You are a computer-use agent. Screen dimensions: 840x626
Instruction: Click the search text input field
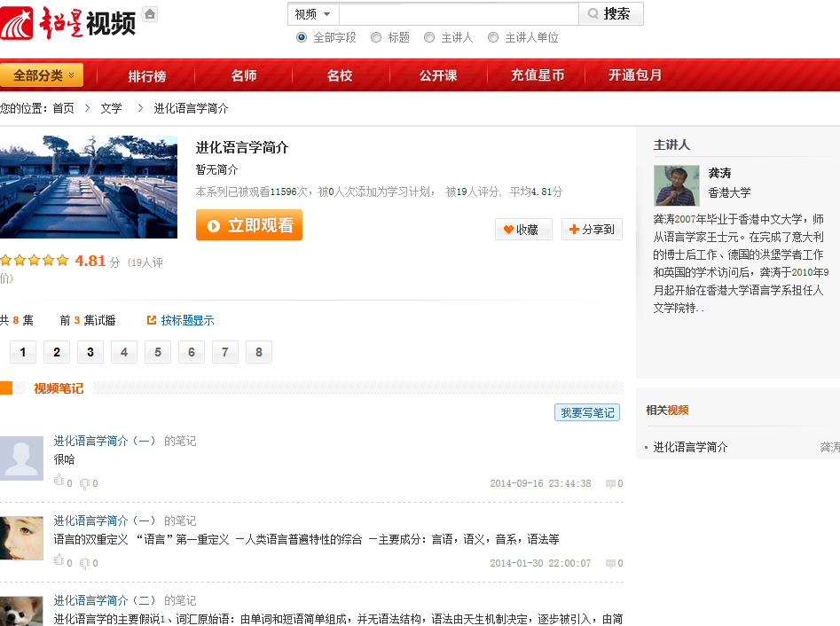(459, 14)
